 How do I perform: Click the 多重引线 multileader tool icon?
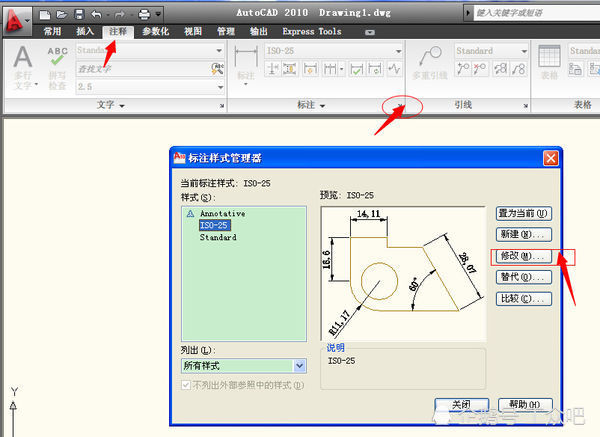430,63
